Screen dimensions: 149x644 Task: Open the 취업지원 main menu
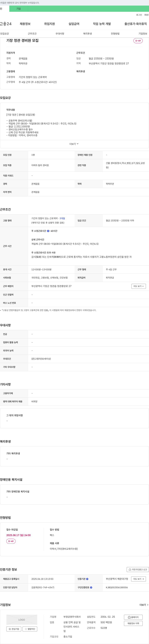tap(49, 24)
